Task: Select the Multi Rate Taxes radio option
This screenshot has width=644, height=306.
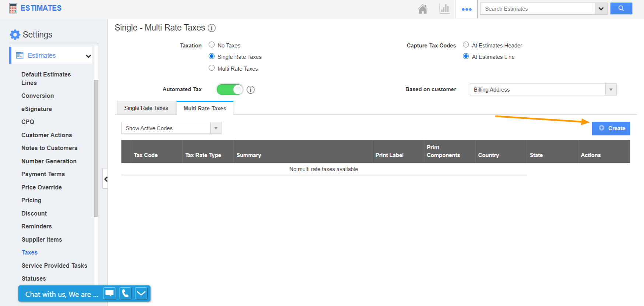Action: pyautogui.click(x=212, y=68)
